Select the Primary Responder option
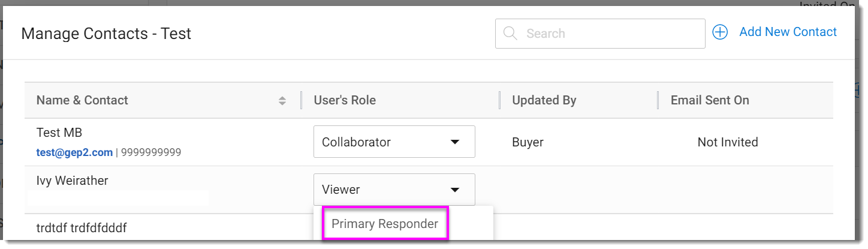The width and height of the screenshot is (868, 249). click(385, 224)
